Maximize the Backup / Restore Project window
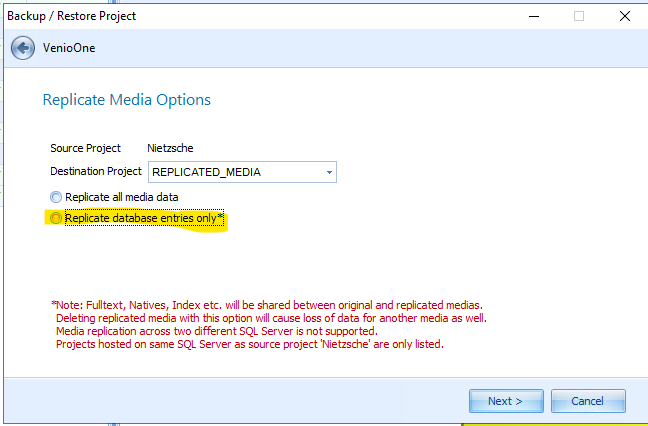This screenshot has height=426, width=648. [x=579, y=16]
